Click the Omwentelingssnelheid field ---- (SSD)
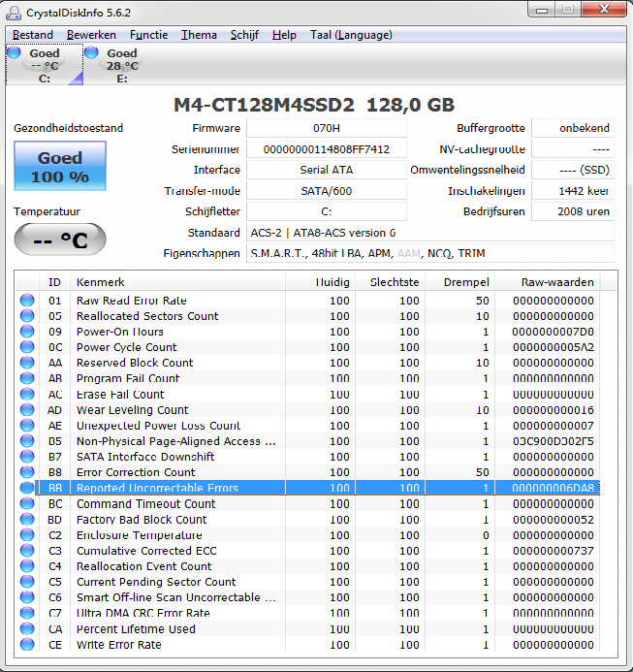 coord(573,170)
